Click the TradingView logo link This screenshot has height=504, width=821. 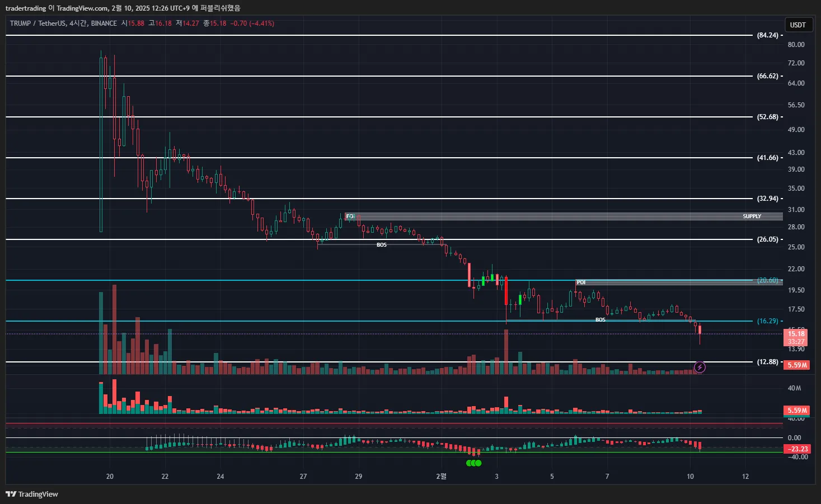click(32, 494)
